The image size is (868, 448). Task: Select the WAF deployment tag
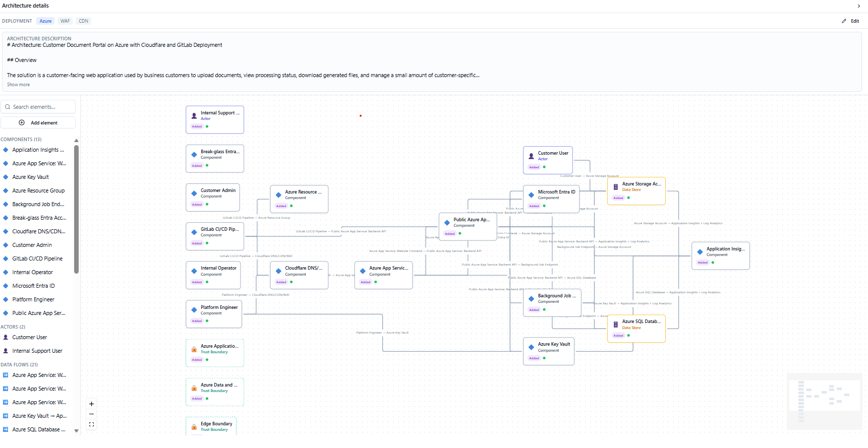click(x=65, y=21)
